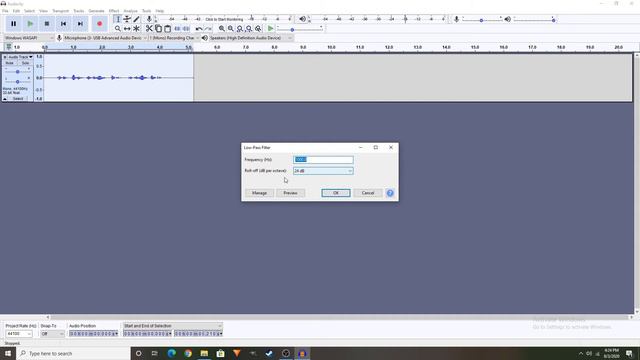Open the Generate menu
This screenshot has height=360, width=640.
click(96, 11)
